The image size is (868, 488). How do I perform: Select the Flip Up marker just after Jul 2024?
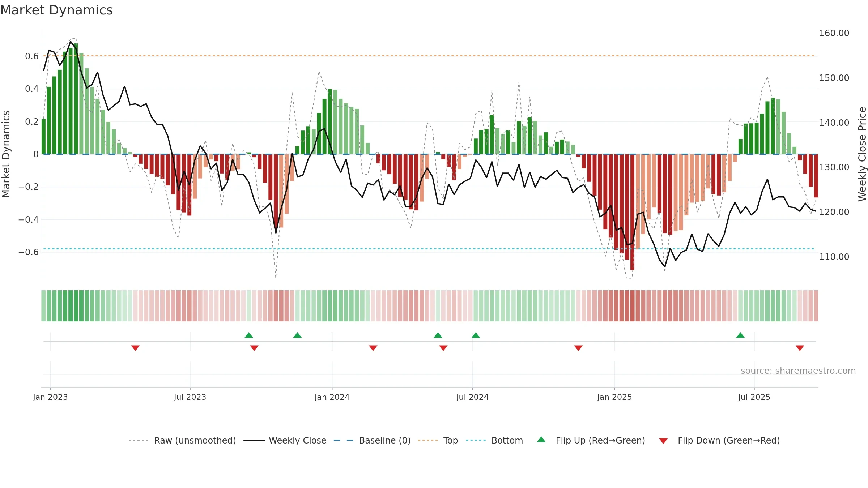tap(476, 335)
